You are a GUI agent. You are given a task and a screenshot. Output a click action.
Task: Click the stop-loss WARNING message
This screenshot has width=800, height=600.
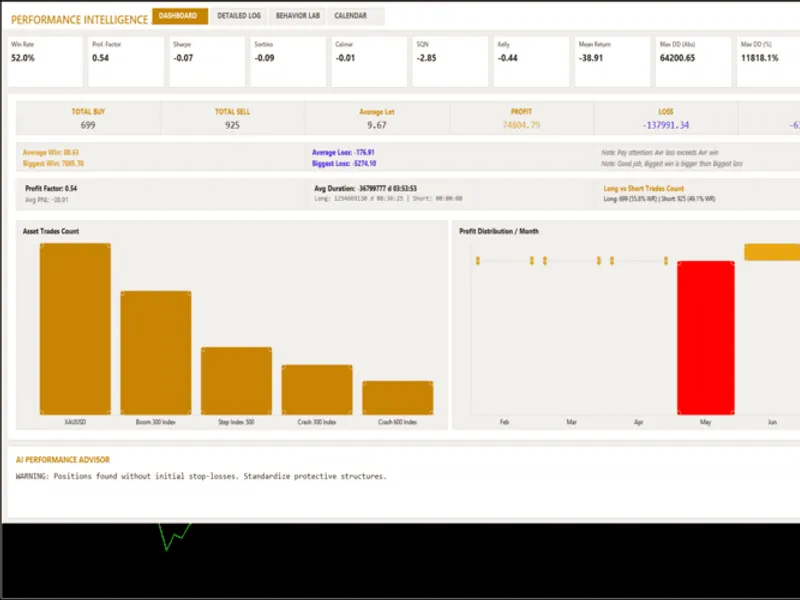coord(201,476)
